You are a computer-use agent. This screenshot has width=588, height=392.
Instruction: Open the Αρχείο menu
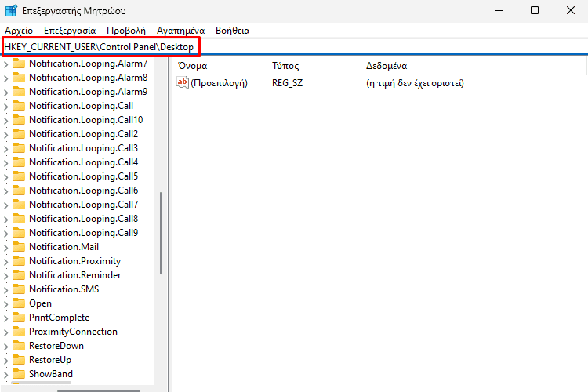tap(19, 31)
